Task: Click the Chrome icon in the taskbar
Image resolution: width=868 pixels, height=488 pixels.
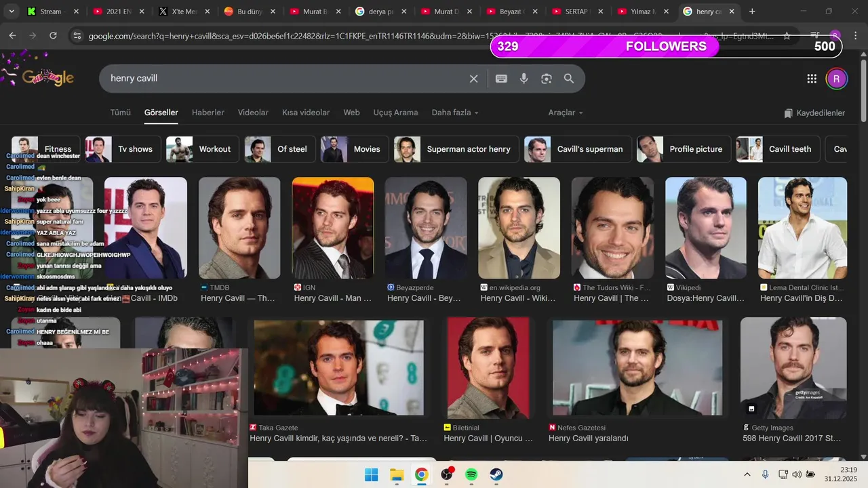Action: (422, 474)
